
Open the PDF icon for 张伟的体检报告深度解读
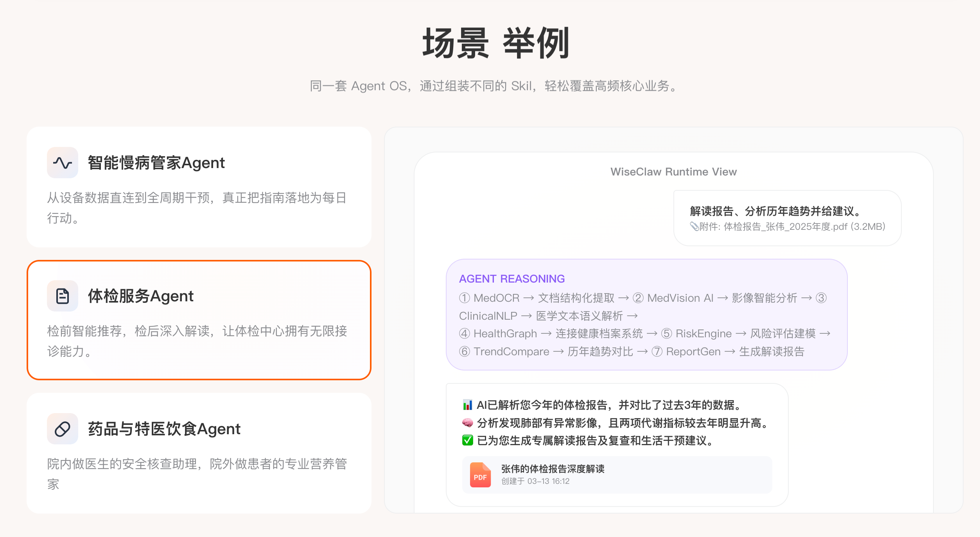click(480, 475)
